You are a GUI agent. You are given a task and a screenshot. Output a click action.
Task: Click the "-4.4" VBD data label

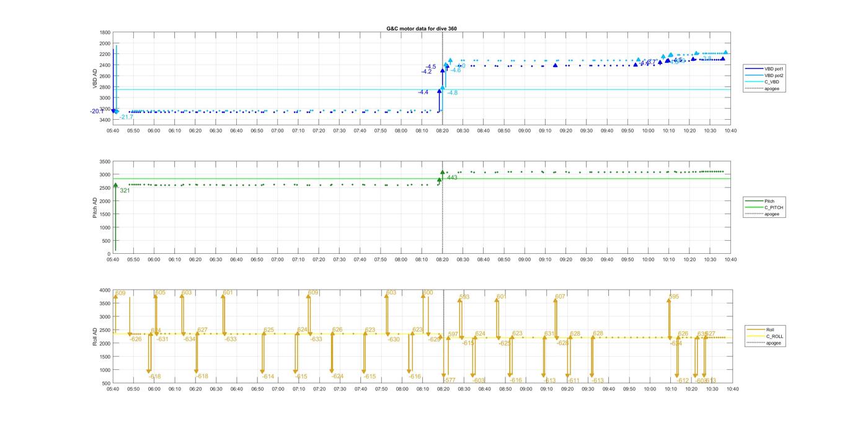click(x=423, y=92)
